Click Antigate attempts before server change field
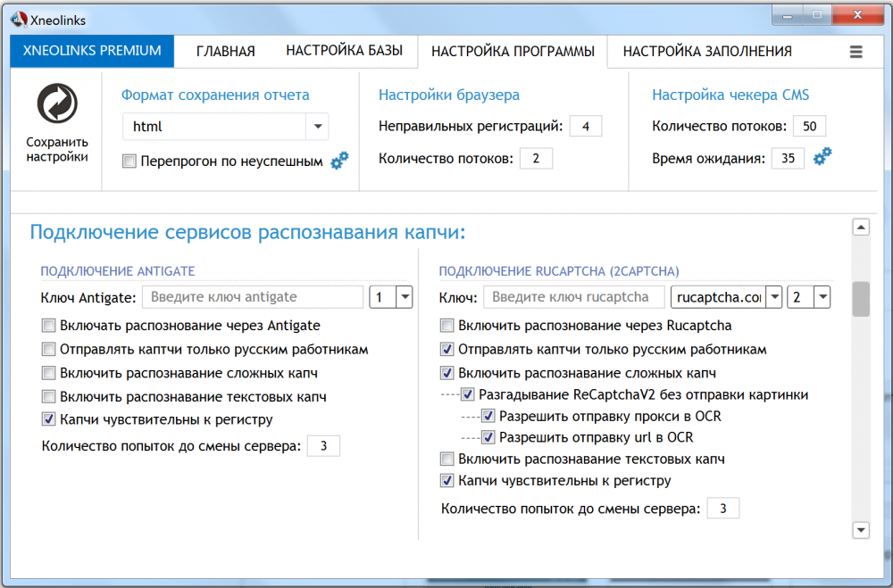The width and height of the screenshot is (893, 588). tap(323, 446)
